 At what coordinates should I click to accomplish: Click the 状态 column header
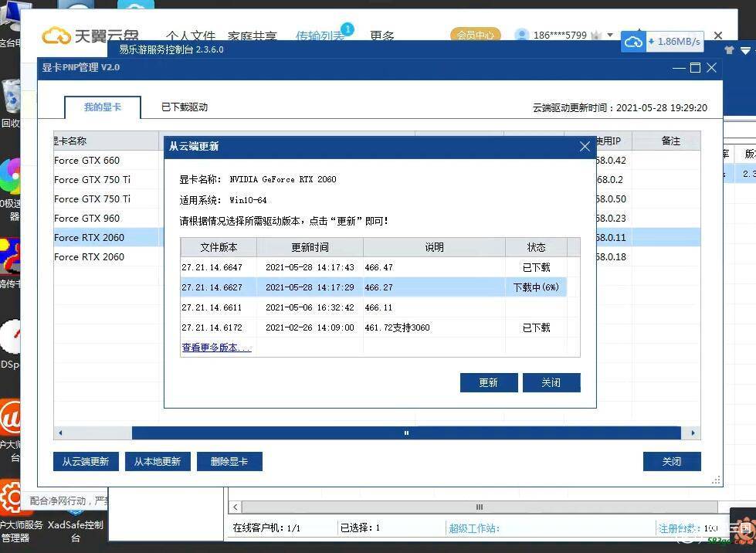pos(536,247)
